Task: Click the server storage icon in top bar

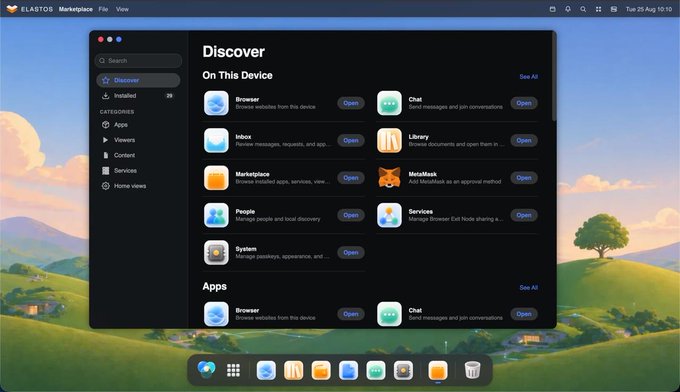Action: tap(614, 9)
